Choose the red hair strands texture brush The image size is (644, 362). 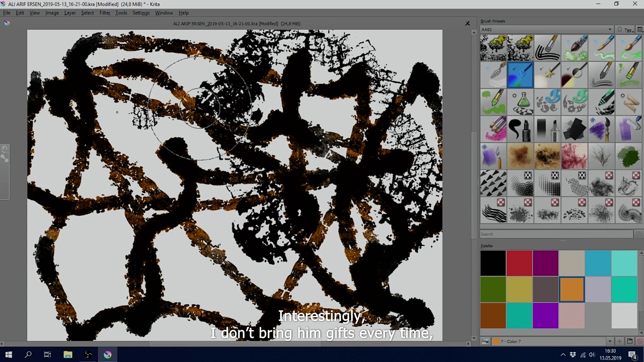coord(575,156)
